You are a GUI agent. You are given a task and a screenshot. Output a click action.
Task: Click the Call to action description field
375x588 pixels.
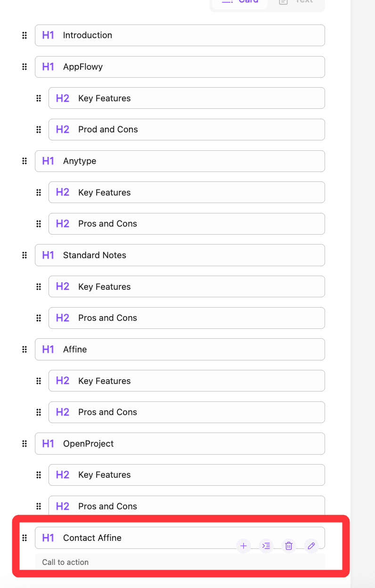[179, 562]
